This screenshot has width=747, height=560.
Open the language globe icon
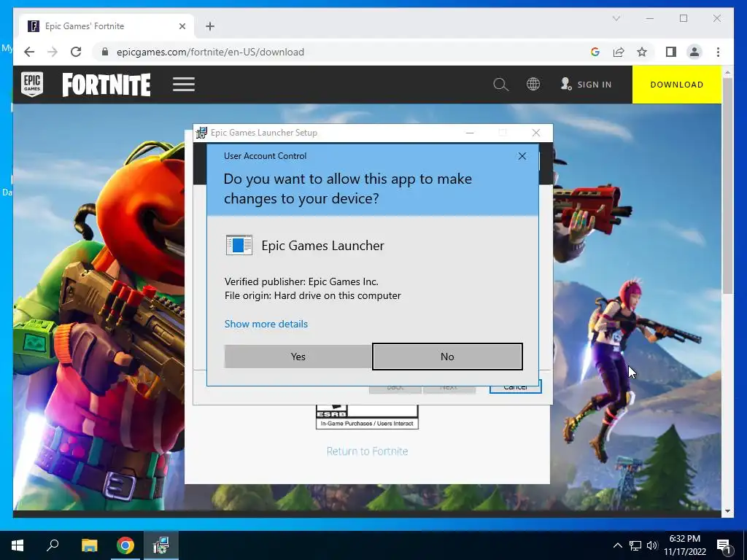533,85
